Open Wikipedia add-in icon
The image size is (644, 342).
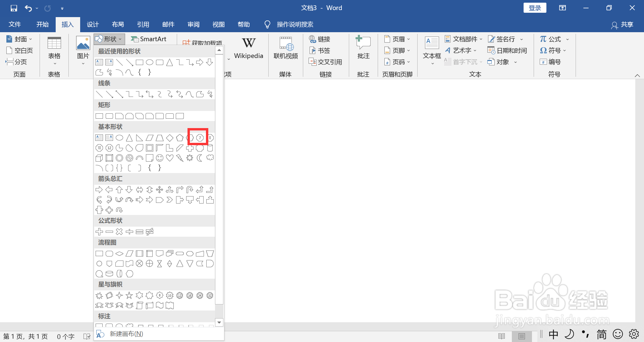(x=249, y=43)
